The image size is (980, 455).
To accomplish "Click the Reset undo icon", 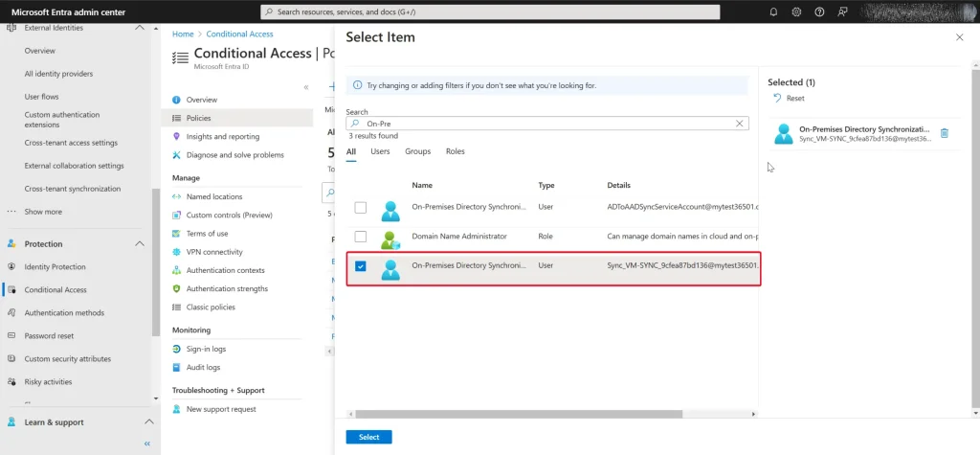I will [777, 99].
